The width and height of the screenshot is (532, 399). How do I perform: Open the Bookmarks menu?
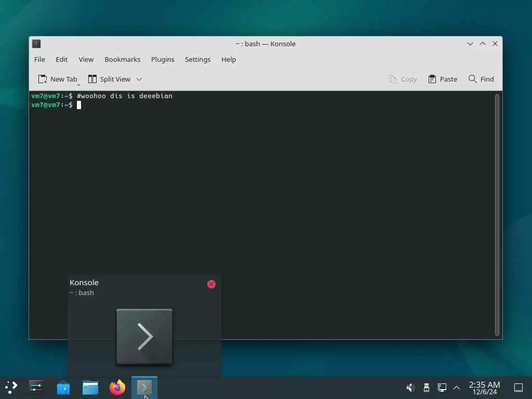pos(122,59)
